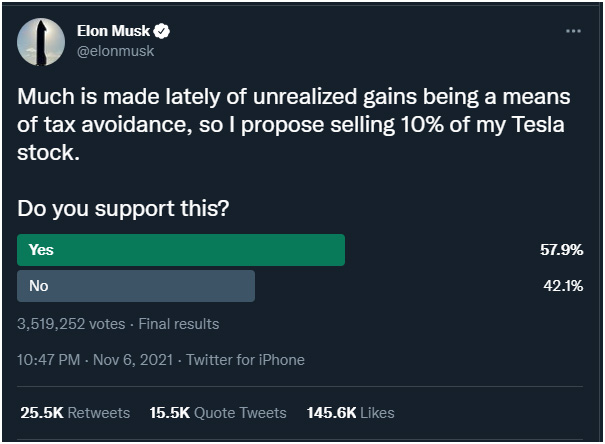605x444 pixels.
Task: Click the Final results label
Action: [x=179, y=324]
